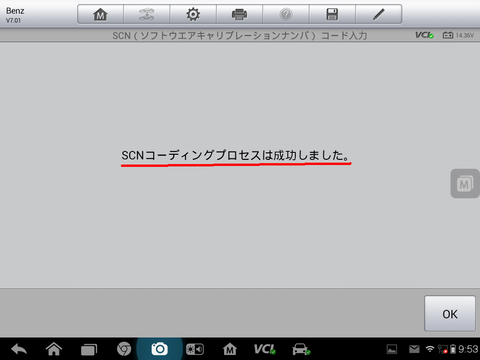Tap the car diagnostics shortcut icon
The width and height of the screenshot is (480, 360).
tap(301, 349)
